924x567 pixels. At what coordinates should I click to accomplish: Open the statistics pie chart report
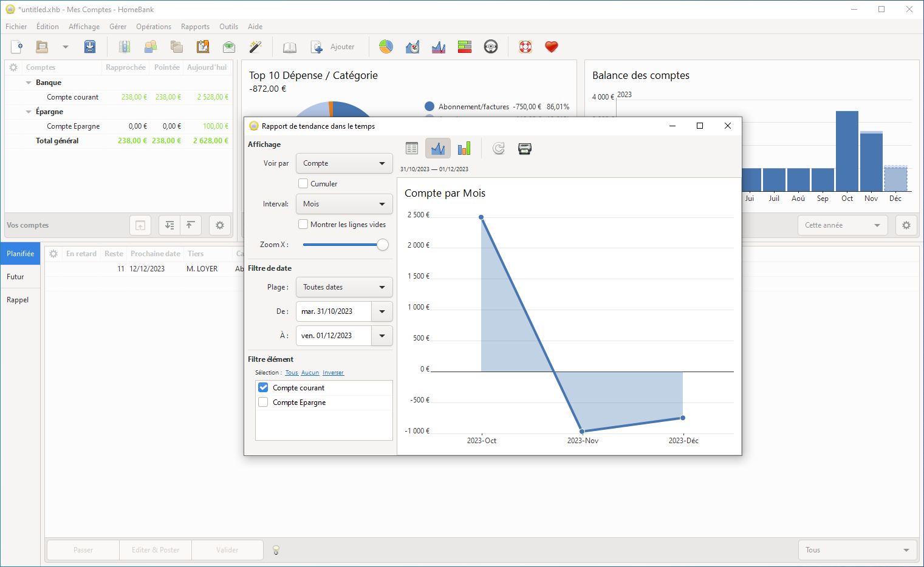[x=386, y=47]
